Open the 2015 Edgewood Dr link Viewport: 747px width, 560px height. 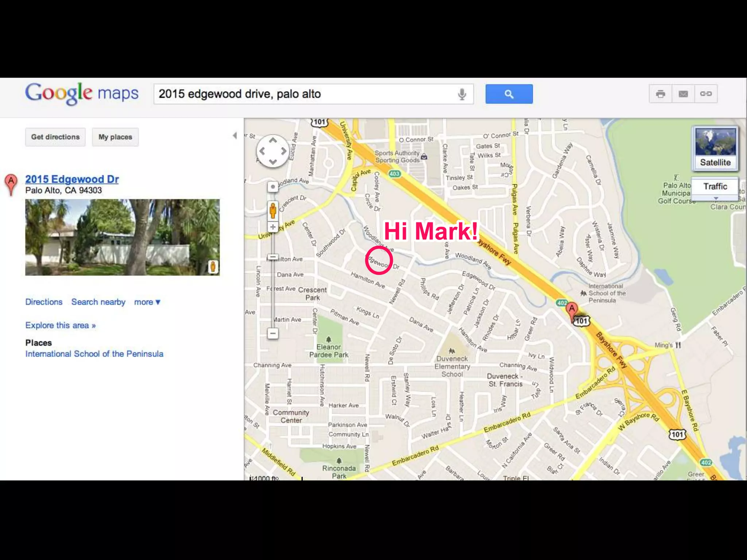coord(72,179)
